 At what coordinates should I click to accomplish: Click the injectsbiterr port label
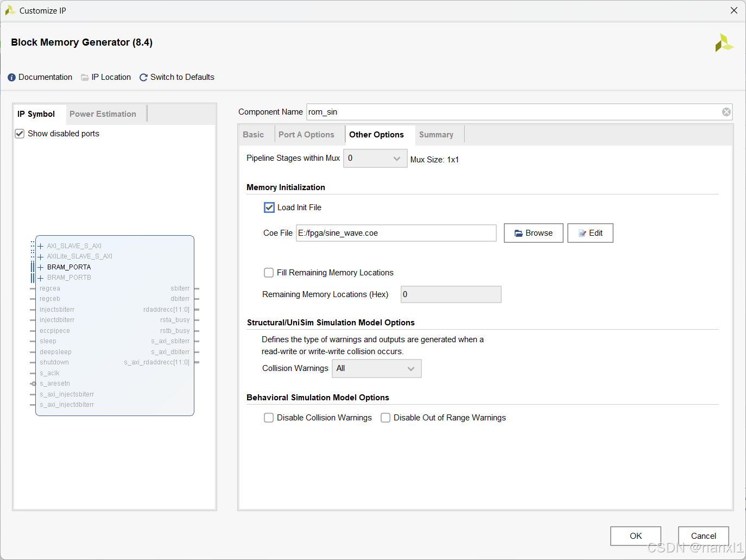click(57, 310)
